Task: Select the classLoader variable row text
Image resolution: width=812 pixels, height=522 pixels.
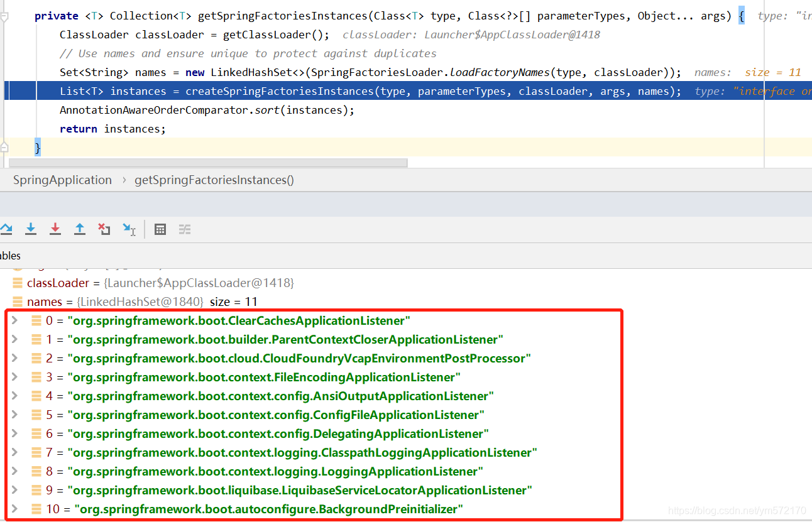Action: click(160, 283)
